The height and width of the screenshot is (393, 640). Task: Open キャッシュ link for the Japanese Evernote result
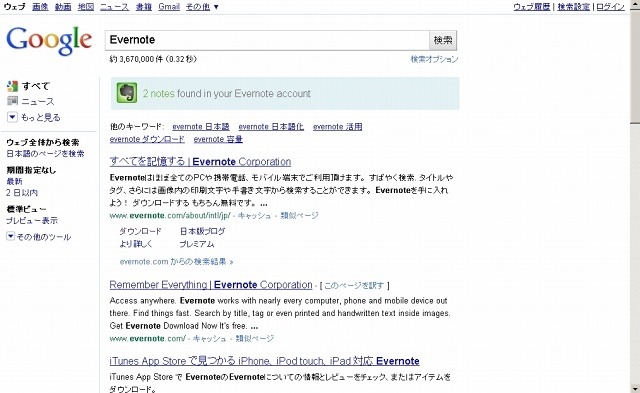(x=254, y=215)
